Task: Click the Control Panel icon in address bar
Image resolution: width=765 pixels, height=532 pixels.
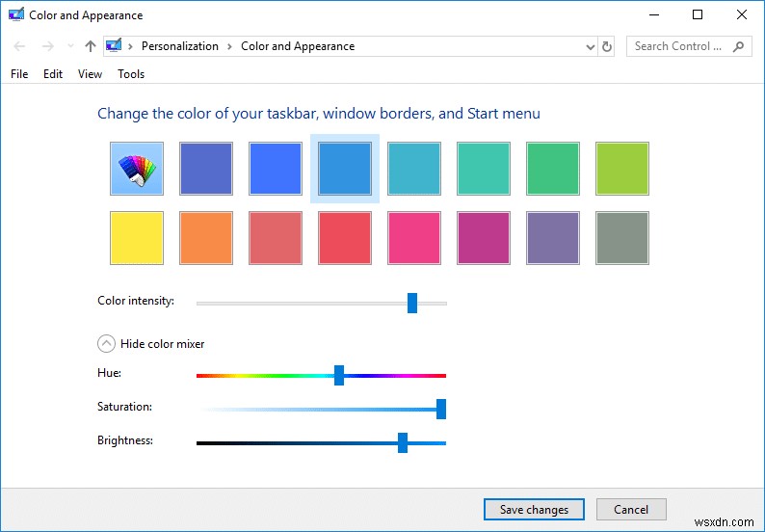Action: pyautogui.click(x=115, y=46)
